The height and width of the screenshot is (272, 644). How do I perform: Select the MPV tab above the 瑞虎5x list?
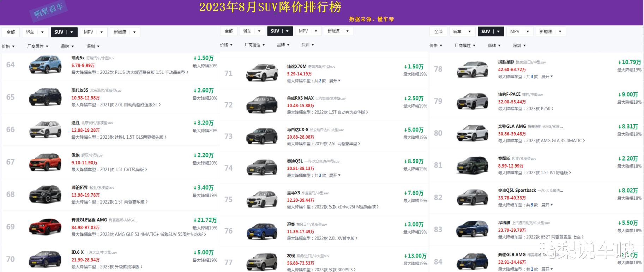click(94, 32)
